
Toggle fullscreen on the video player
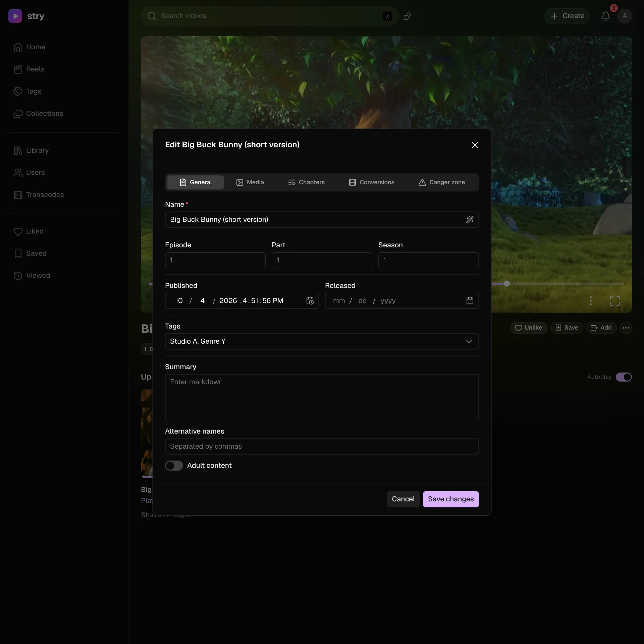click(x=614, y=301)
